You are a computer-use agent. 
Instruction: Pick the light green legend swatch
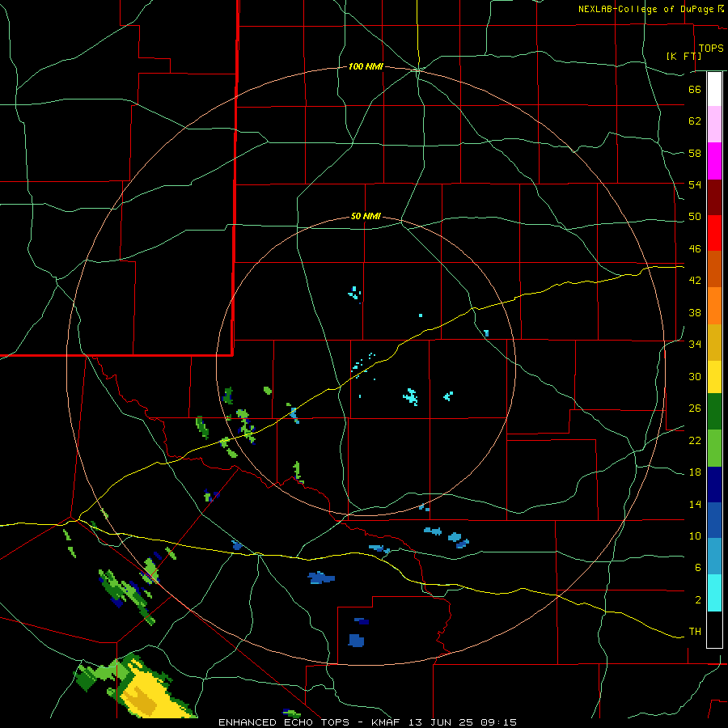click(714, 448)
